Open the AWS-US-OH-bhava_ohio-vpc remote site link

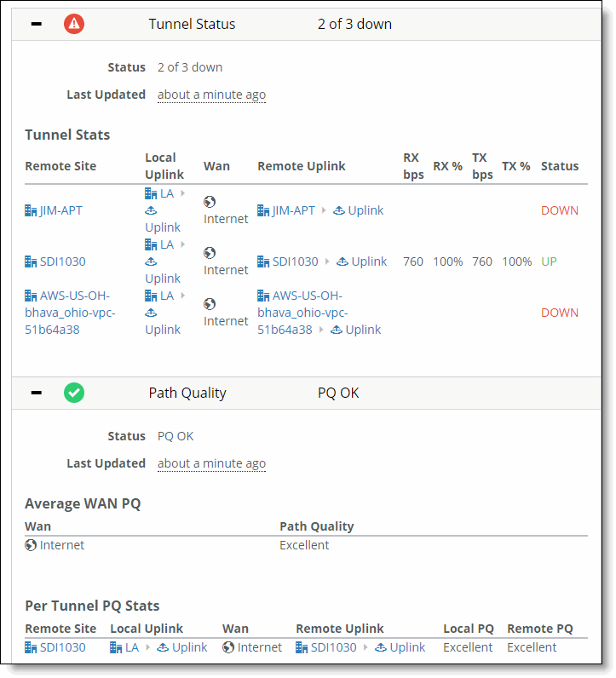pos(70,313)
